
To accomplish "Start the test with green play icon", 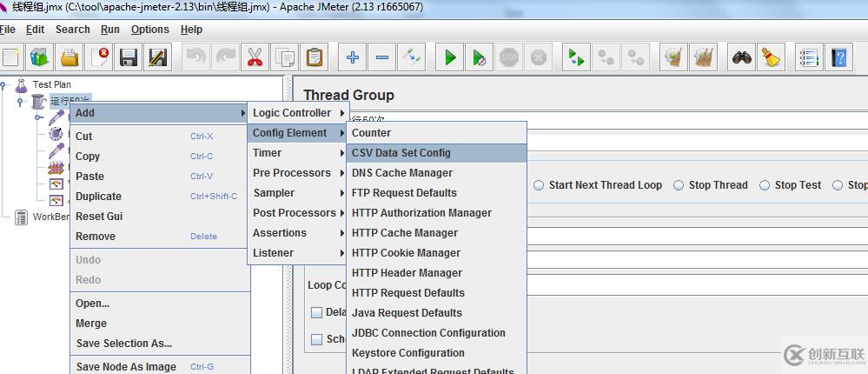I will click(449, 57).
